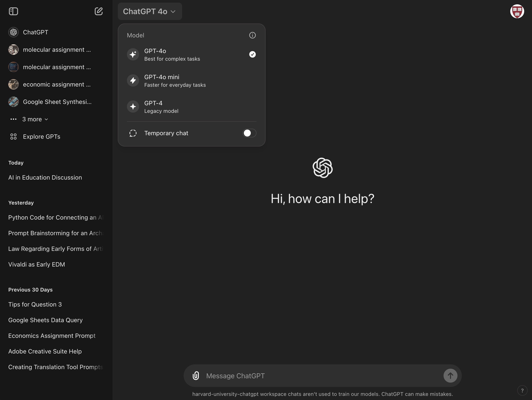Viewport: 532px width, 400px height.
Task: Open the Google Sheet Synthesi... custom GPT
Action: (x=57, y=102)
